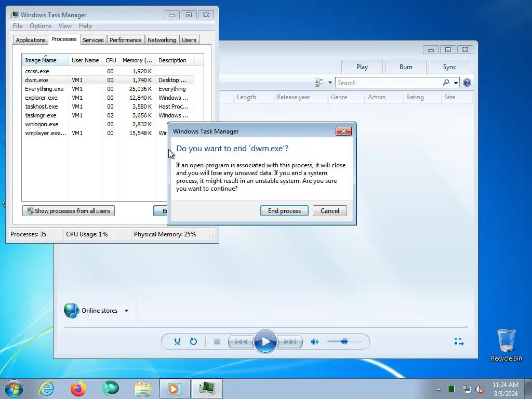Sort library by Actors column
Image resolution: width=532 pixels, height=399 pixels.
tap(377, 97)
